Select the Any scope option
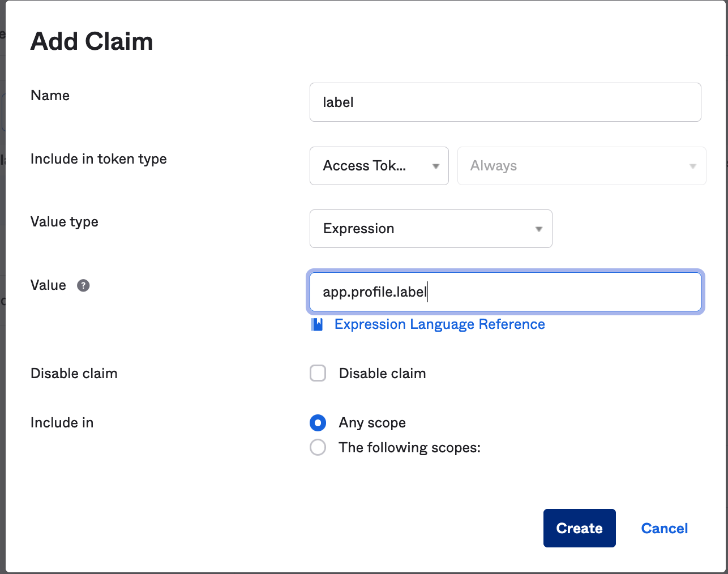Image resolution: width=728 pixels, height=574 pixels. click(x=318, y=422)
